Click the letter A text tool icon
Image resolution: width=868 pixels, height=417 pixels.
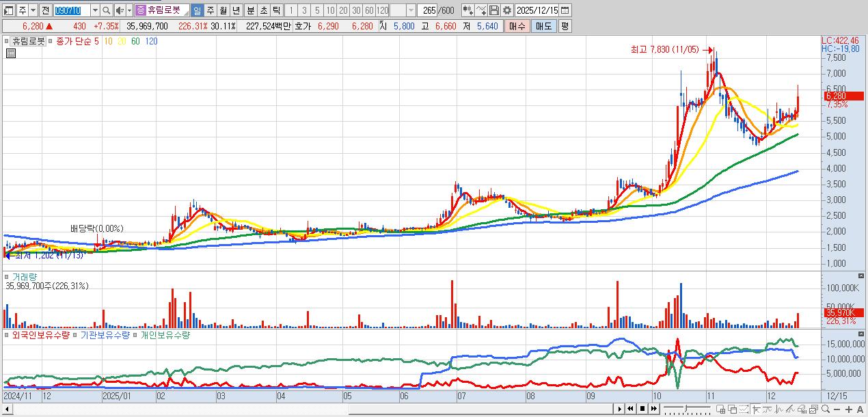(x=860, y=409)
